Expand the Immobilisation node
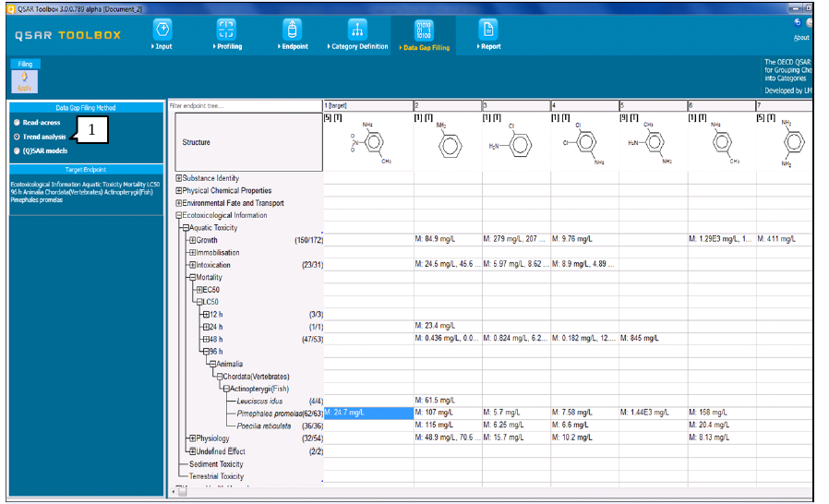 click(192, 253)
